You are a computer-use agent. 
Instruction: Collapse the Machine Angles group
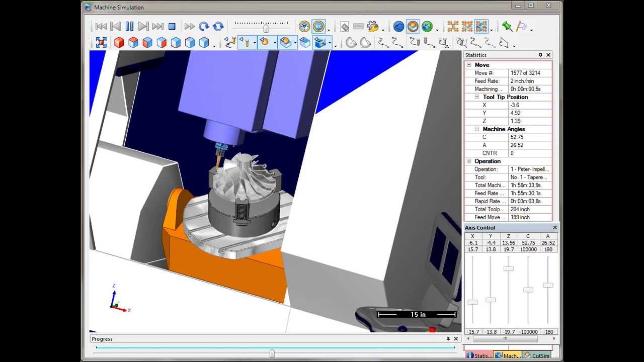[x=477, y=129]
